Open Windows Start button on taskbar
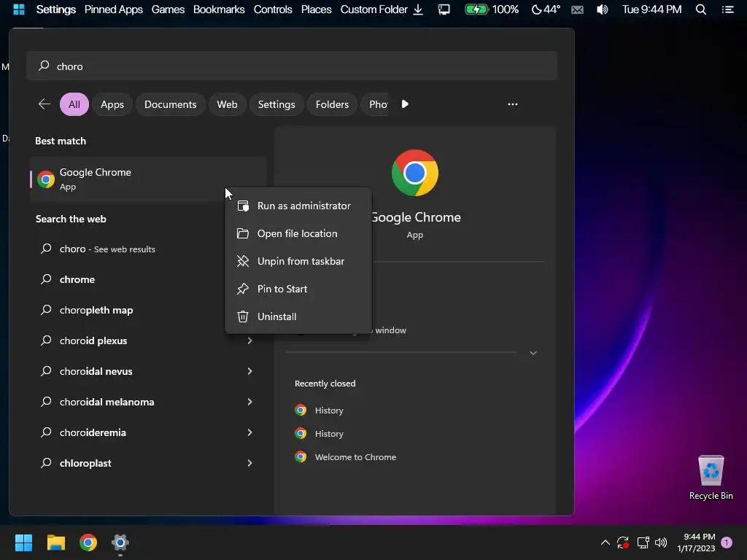 [23, 542]
